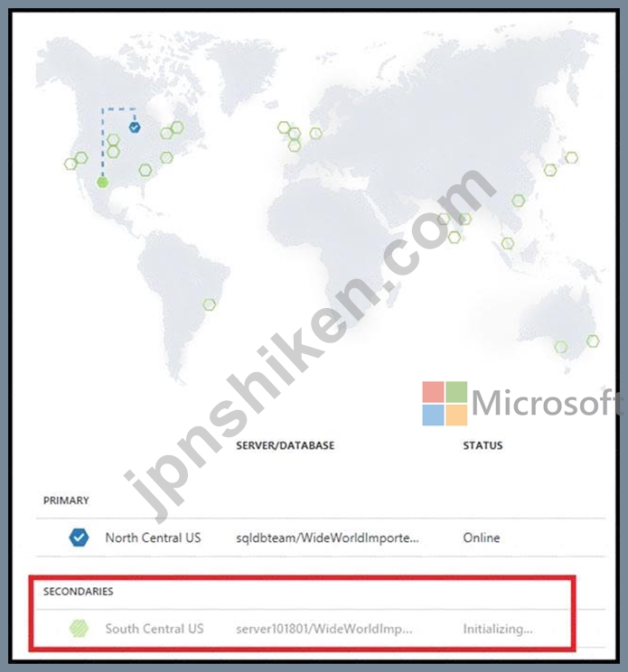The height and width of the screenshot is (672, 628).
Task: Click the SERVER/DATABASE column header
Action: (x=285, y=445)
